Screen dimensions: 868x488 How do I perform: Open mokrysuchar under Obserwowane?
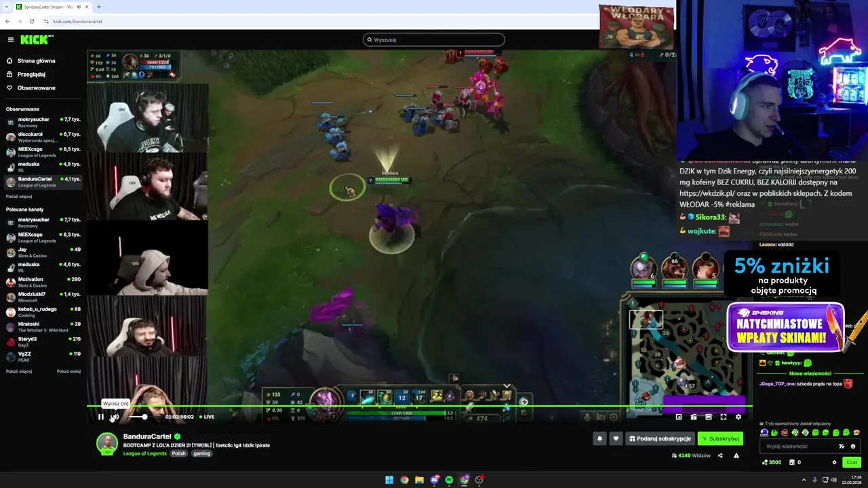click(43, 122)
